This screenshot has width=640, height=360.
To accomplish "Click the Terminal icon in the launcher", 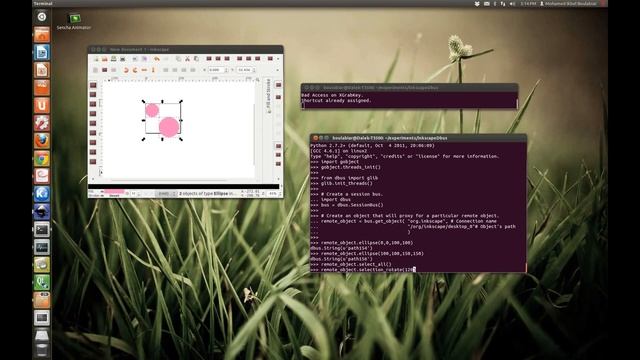I will point(42,229).
